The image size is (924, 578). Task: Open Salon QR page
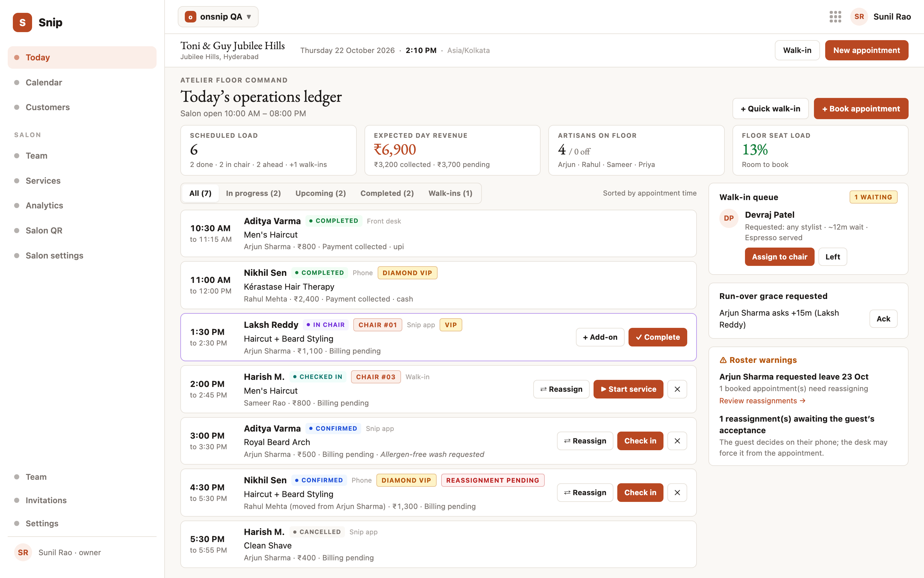pos(82,231)
